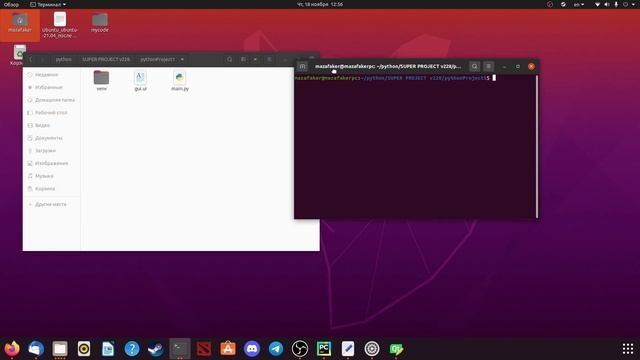
Task: Open the text editor dock icon
Action: point(348,349)
